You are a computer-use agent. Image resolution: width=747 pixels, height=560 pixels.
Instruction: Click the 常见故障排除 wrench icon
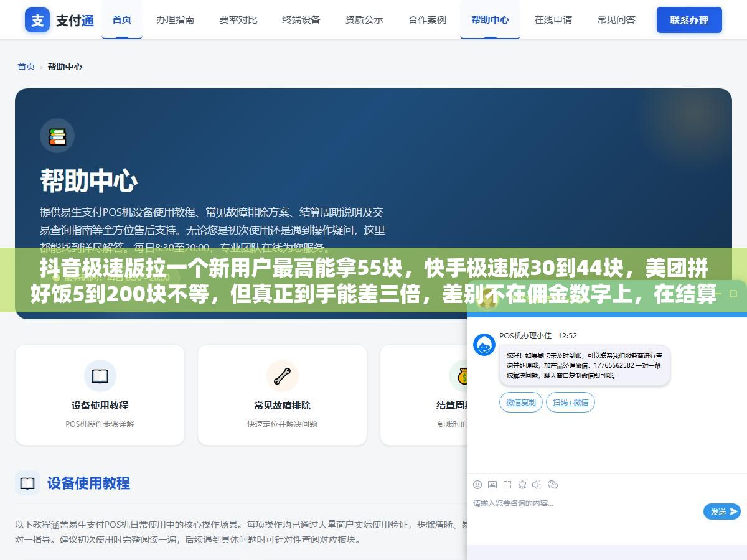tap(282, 376)
